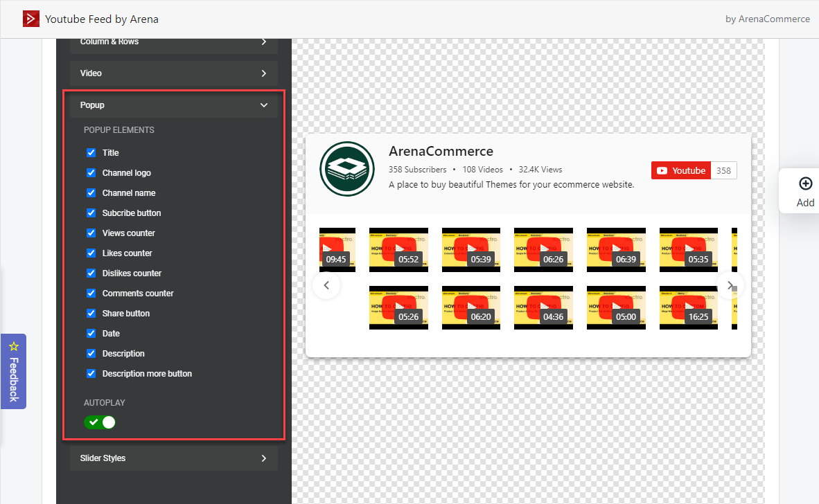Viewport: 819px width, 504px height.
Task: Uncheck the Date checkbox
Action: (91, 334)
